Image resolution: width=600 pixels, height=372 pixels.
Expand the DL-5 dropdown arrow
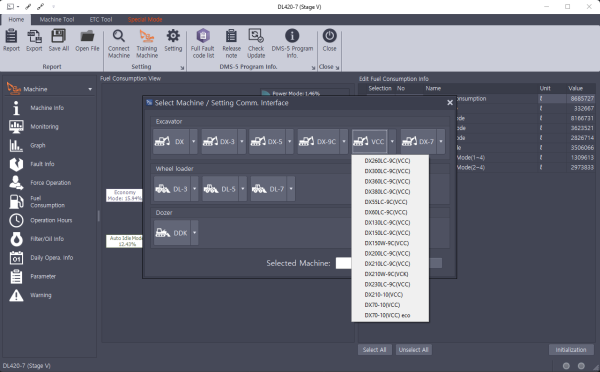click(x=243, y=189)
